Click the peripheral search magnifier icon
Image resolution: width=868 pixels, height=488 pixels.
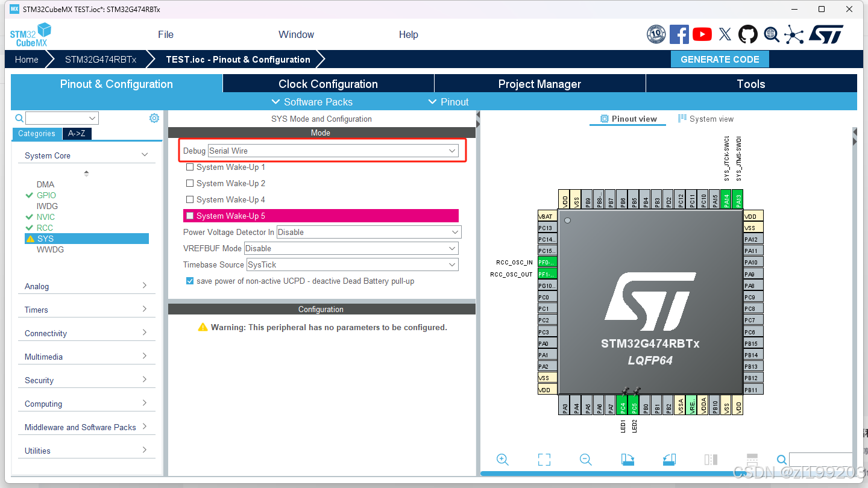[x=19, y=118]
